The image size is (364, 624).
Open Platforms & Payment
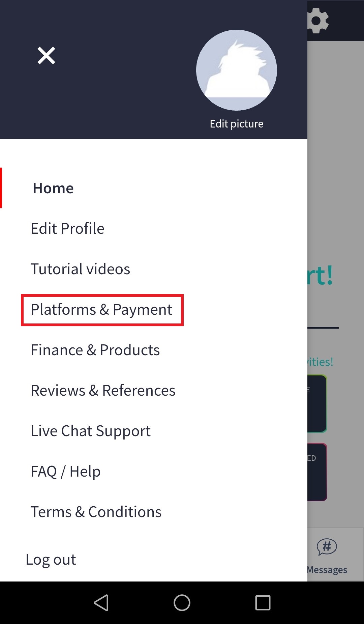(101, 310)
